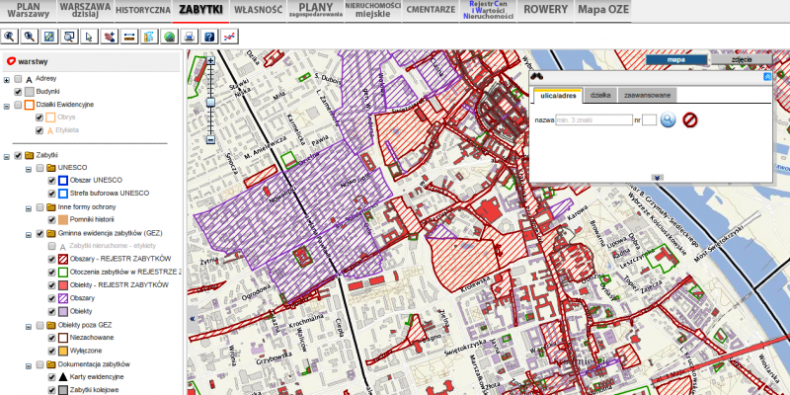The height and width of the screenshot is (395, 790).
Task: Expand the Adresy tree node
Action: point(7,79)
